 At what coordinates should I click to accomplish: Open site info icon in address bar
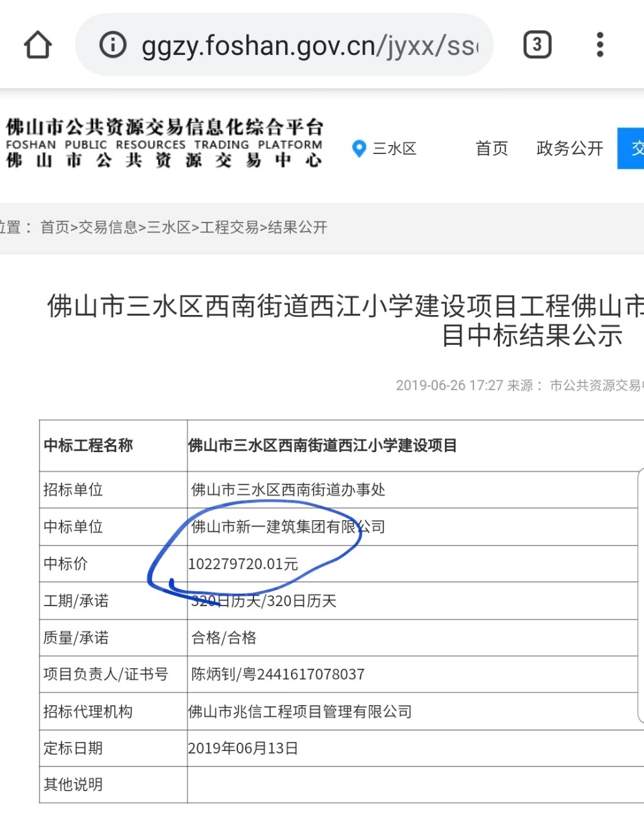(113, 45)
